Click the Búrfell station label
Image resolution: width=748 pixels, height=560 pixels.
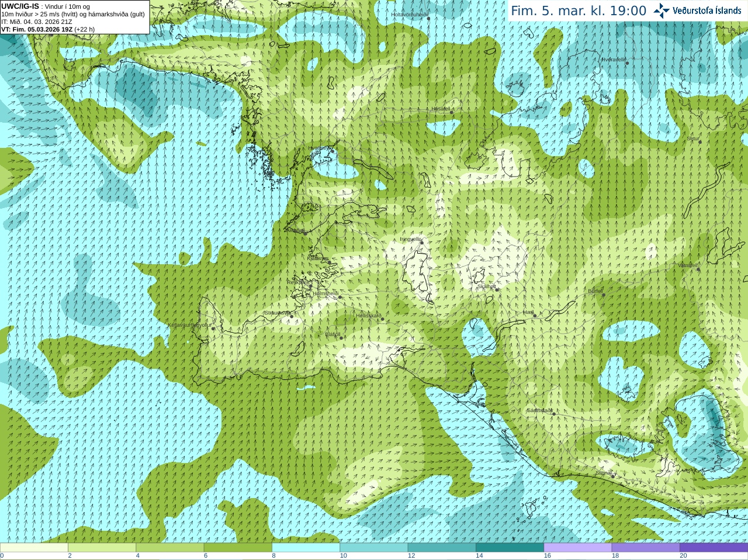[x=595, y=291]
